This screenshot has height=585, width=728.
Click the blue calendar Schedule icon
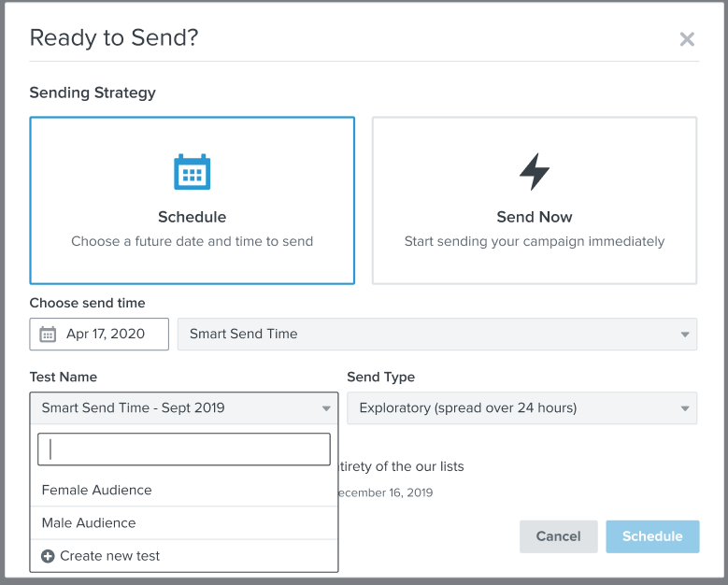[192, 172]
